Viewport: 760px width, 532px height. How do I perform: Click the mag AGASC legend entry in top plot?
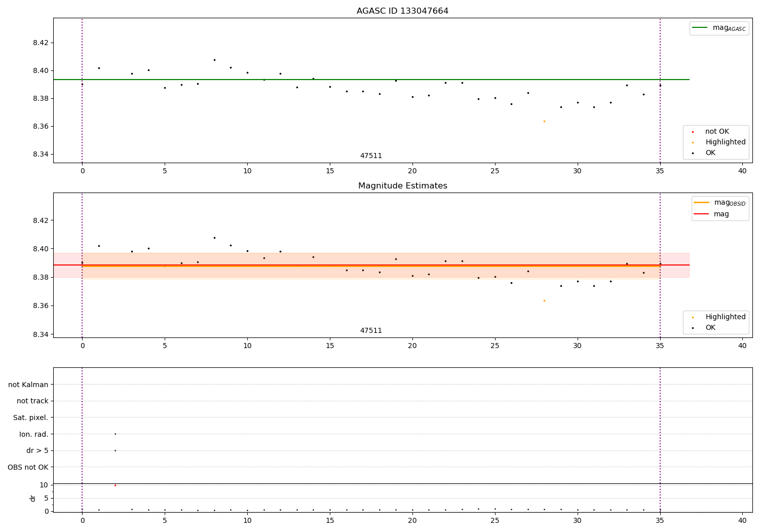719,28
